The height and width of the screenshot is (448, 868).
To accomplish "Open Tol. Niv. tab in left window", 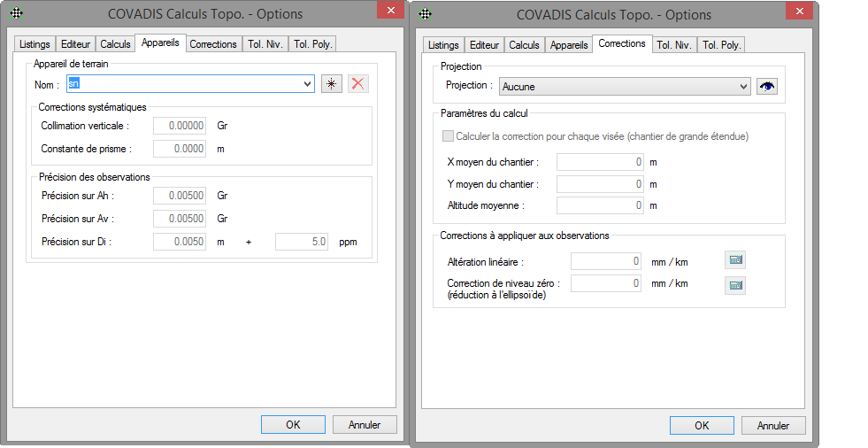I will pyautogui.click(x=265, y=44).
